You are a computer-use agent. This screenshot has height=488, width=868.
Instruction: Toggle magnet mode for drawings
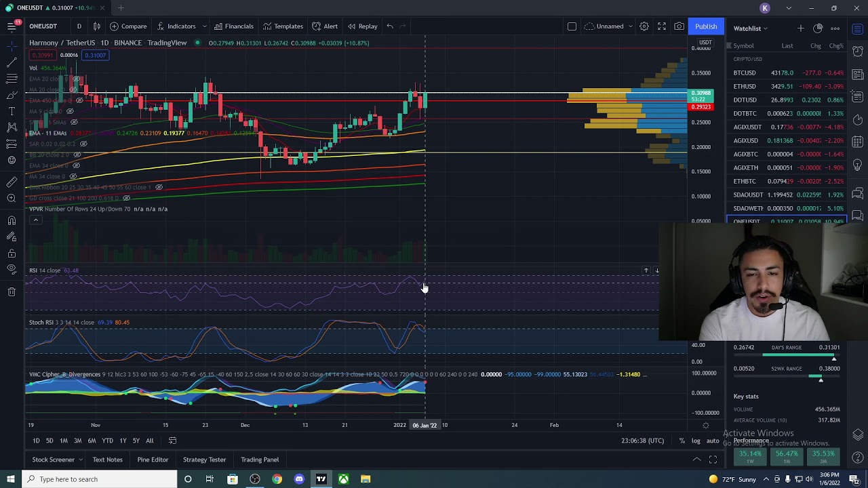point(12,220)
